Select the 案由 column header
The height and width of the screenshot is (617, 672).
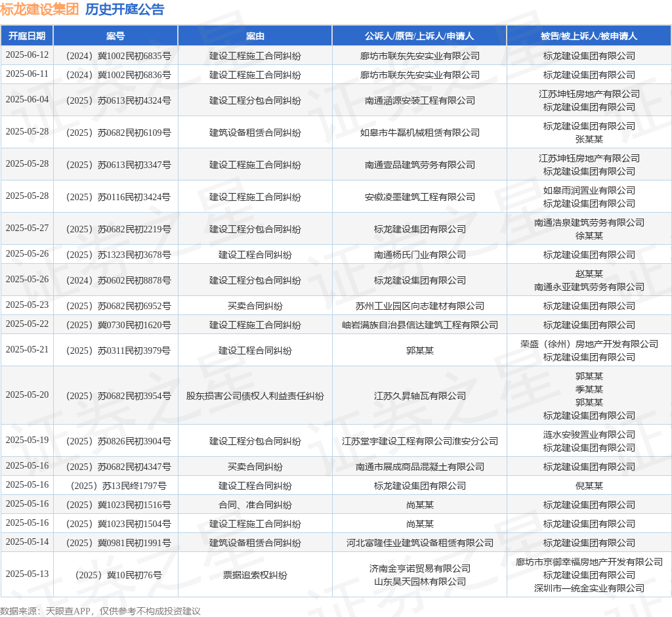click(x=255, y=36)
